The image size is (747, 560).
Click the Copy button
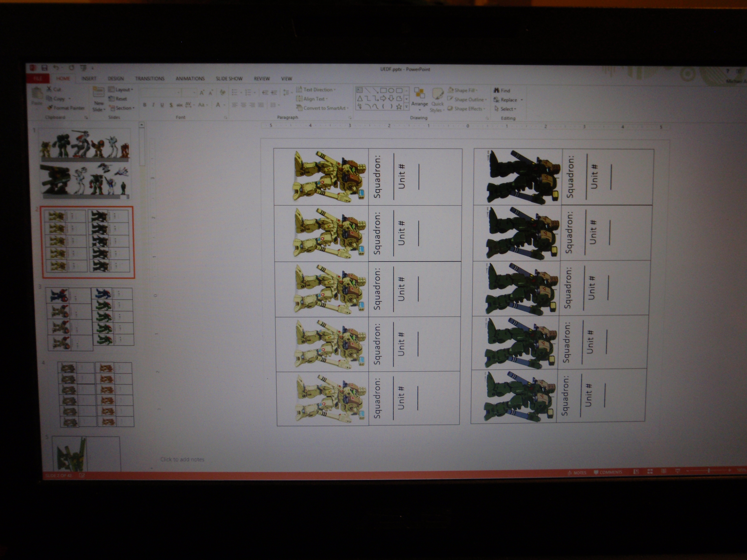coord(58,99)
